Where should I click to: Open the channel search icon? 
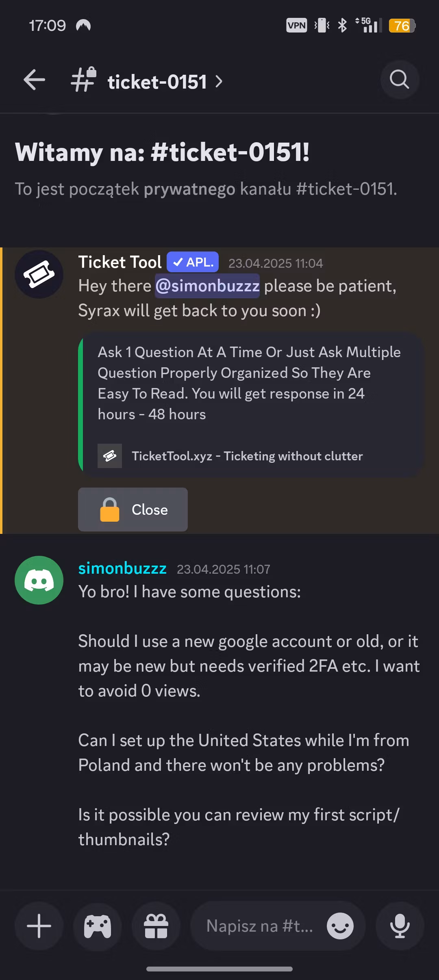[x=399, y=80]
